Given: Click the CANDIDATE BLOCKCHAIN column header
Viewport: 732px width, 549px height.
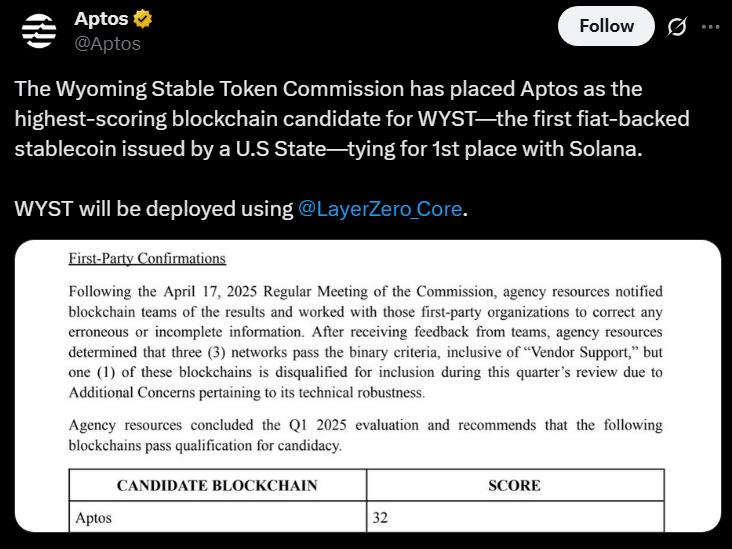Looking at the screenshot, I should pos(217,486).
